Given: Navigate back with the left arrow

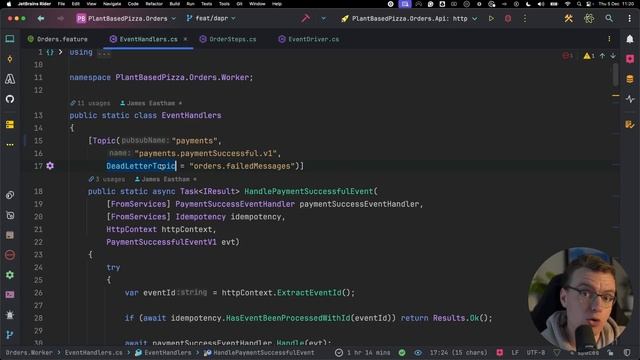Looking at the screenshot, I should (x=41, y=18).
